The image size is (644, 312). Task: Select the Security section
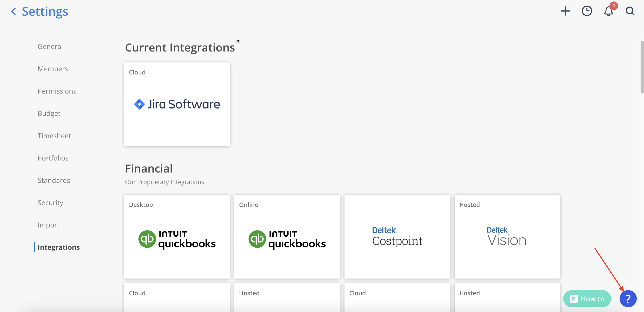click(x=50, y=203)
